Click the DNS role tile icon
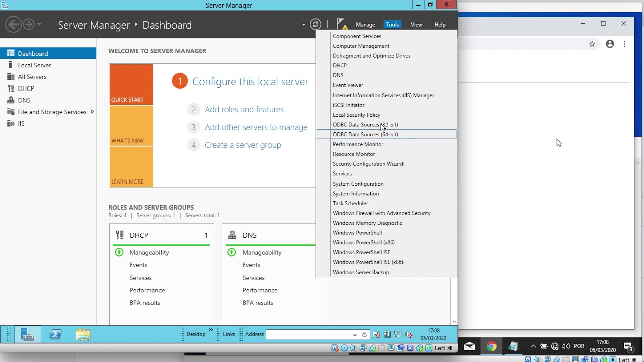Screen dimensions: 644x362 click(232, 235)
